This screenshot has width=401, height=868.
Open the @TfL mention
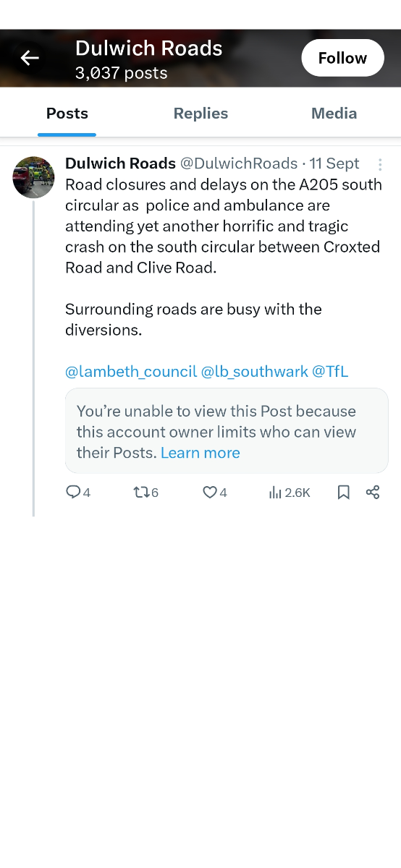point(330,372)
